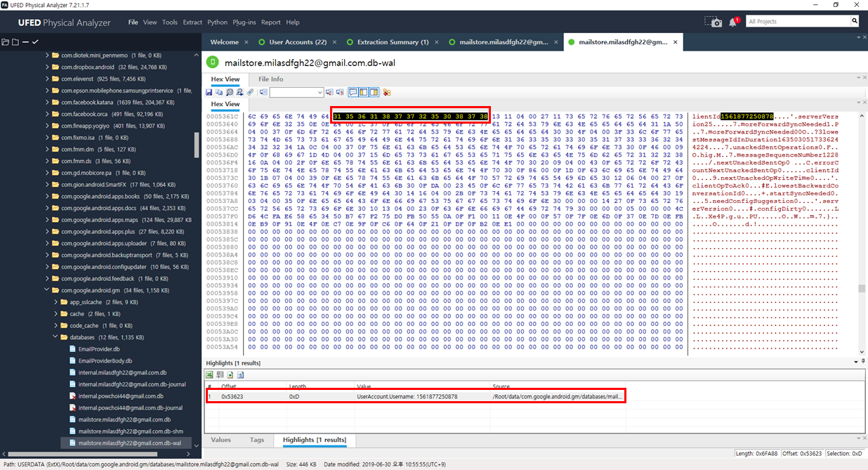Open the Extract menu
Screen dimensions: 868x470
[192, 22]
